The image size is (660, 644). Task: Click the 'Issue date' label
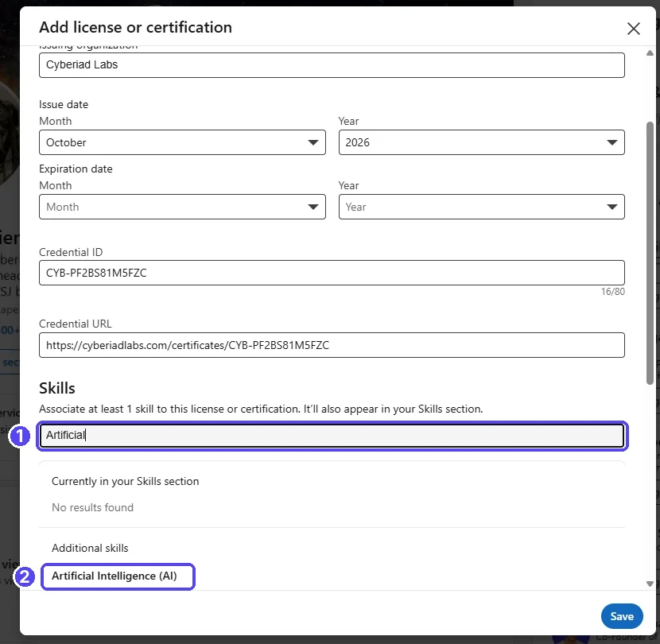pos(64,104)
